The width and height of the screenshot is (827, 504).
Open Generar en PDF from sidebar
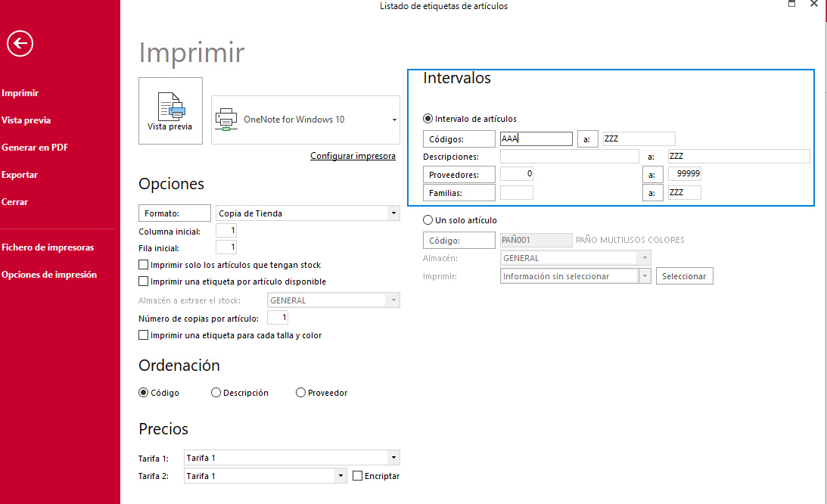(x=35, y=148)
